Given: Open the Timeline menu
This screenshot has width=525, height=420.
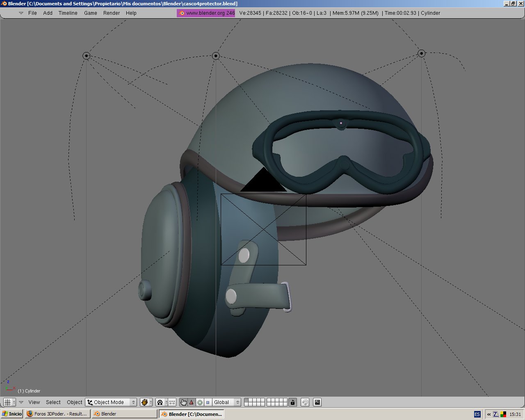Looking at the screenshot, I should coord(68,13).
